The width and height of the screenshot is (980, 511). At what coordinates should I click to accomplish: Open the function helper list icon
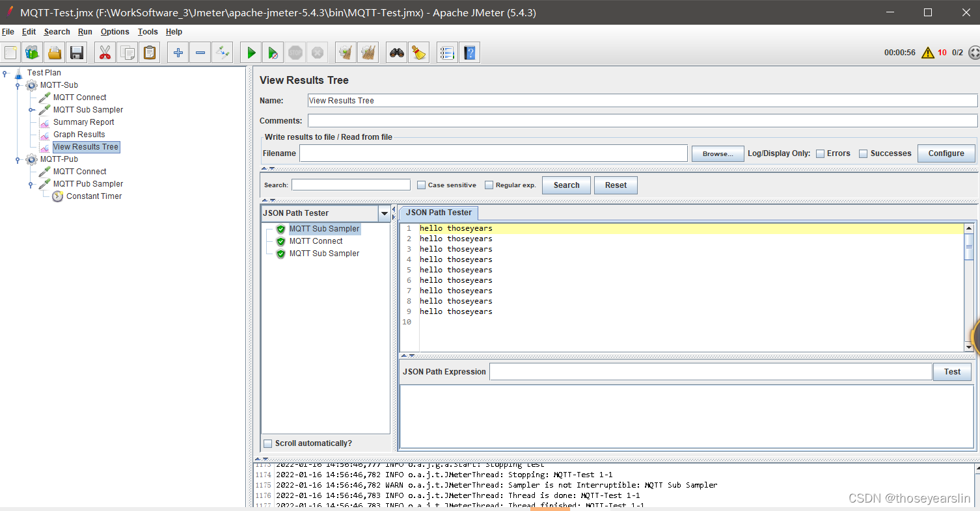pos(447,53)
